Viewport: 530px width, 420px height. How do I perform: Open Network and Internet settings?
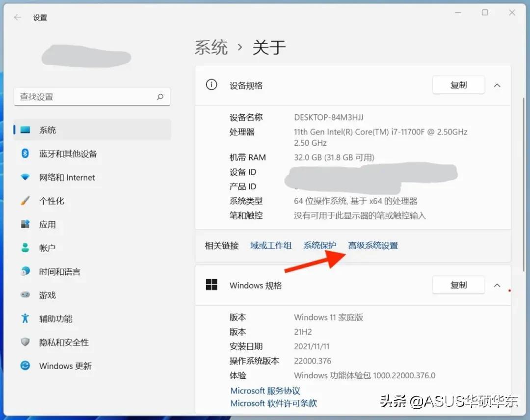tap(67, 178)
